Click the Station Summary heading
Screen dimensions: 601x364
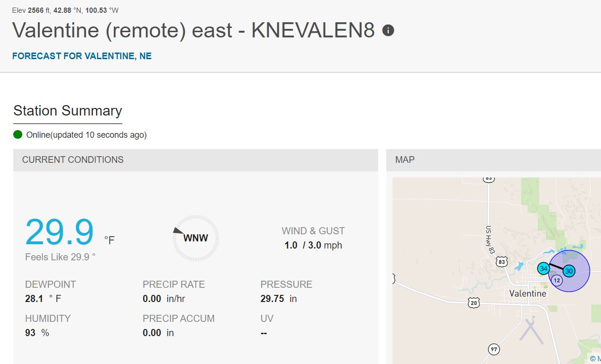coord(68,111)
